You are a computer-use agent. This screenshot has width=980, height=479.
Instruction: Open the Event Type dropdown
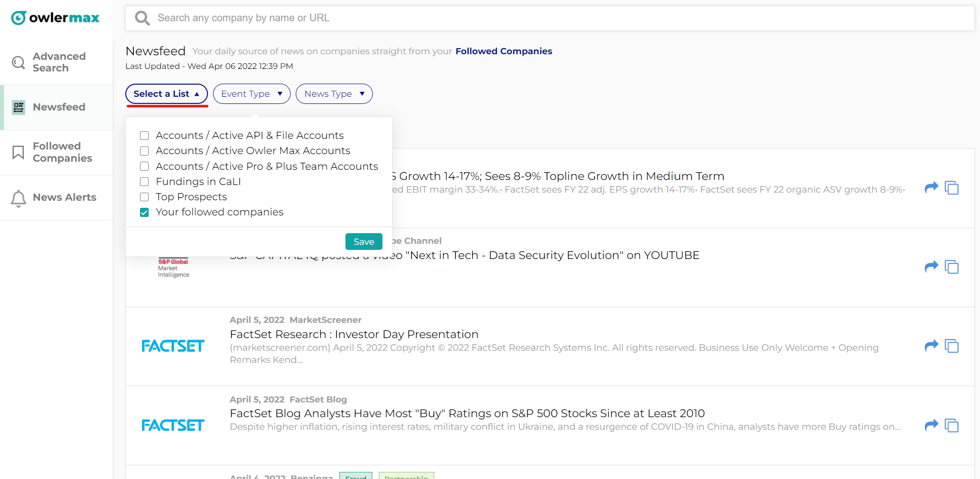tap(252, 94)
